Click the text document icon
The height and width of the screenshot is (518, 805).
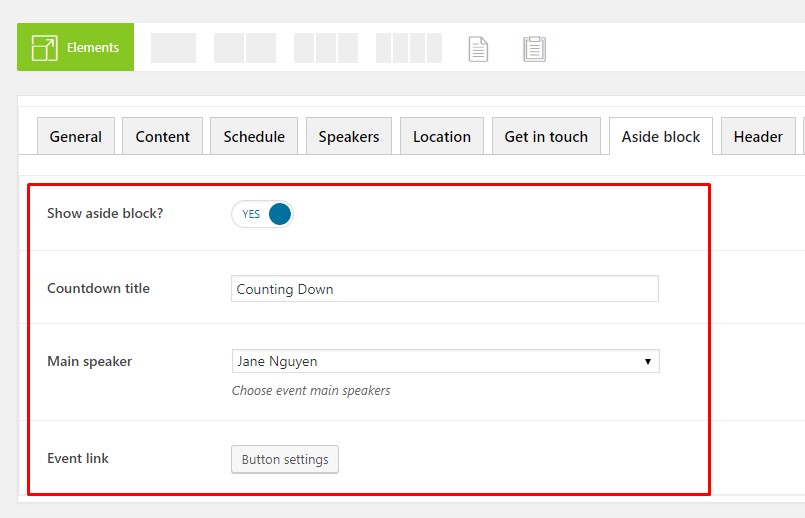point(479,48)
